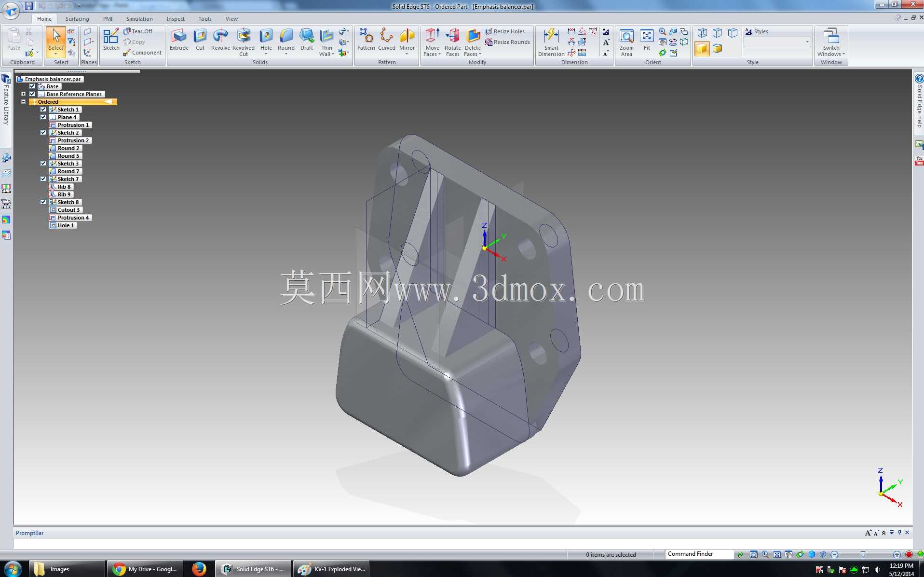Activate the Move Faces tool

coord(432,42)
